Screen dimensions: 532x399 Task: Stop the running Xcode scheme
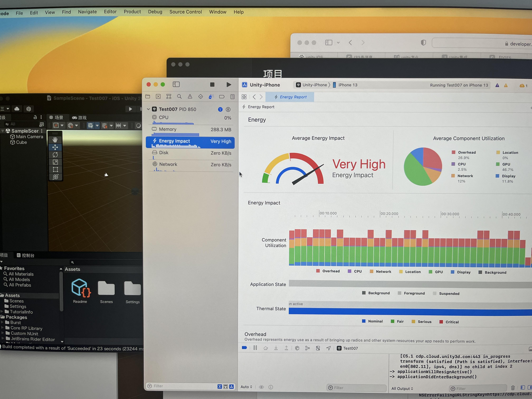click(x=212, y=84)
